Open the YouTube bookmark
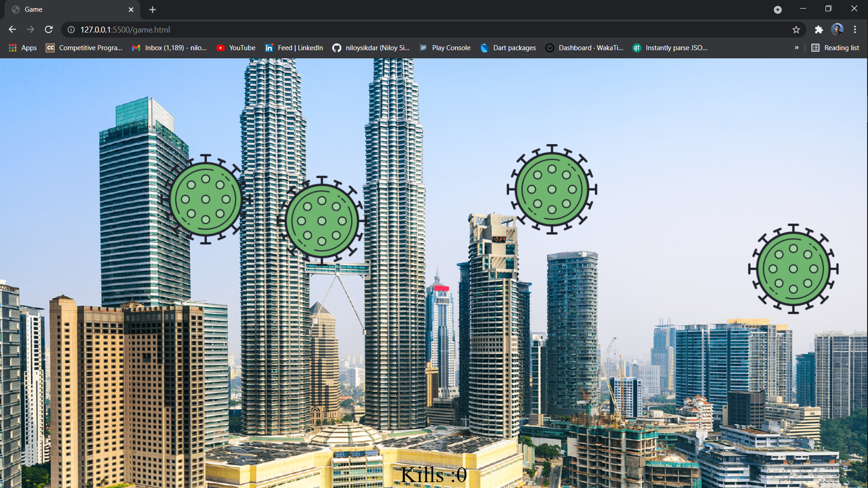Viewport: 868px width, 488px height. pos(236,48)
